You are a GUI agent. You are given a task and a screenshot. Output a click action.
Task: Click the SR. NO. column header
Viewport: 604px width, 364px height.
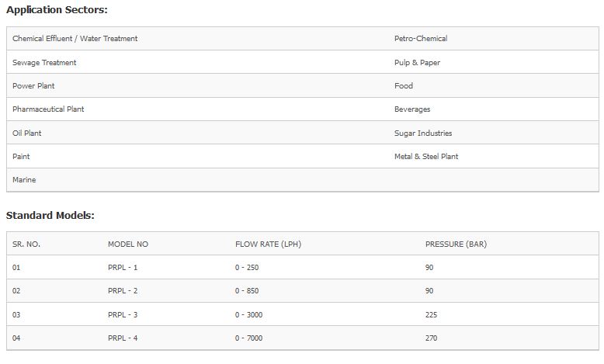pyautogui.click(x=26, y=244)
